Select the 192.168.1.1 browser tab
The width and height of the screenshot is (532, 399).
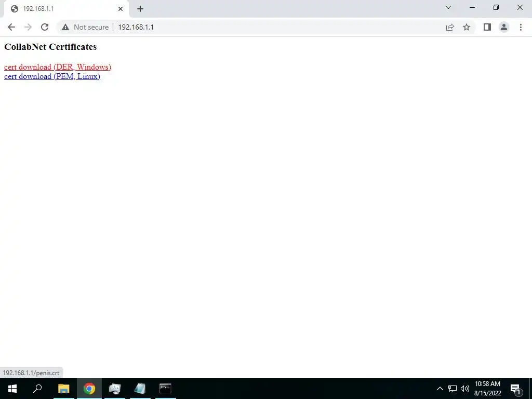click(66, 9)
